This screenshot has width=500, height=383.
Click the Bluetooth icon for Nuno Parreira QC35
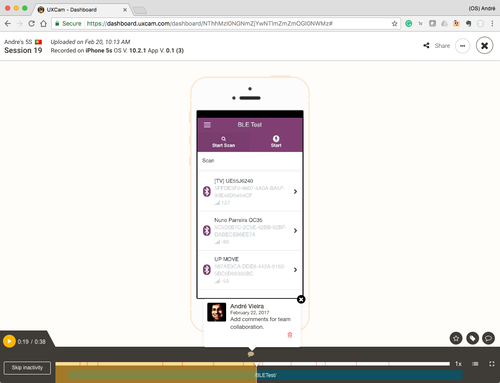click(207, 230)
